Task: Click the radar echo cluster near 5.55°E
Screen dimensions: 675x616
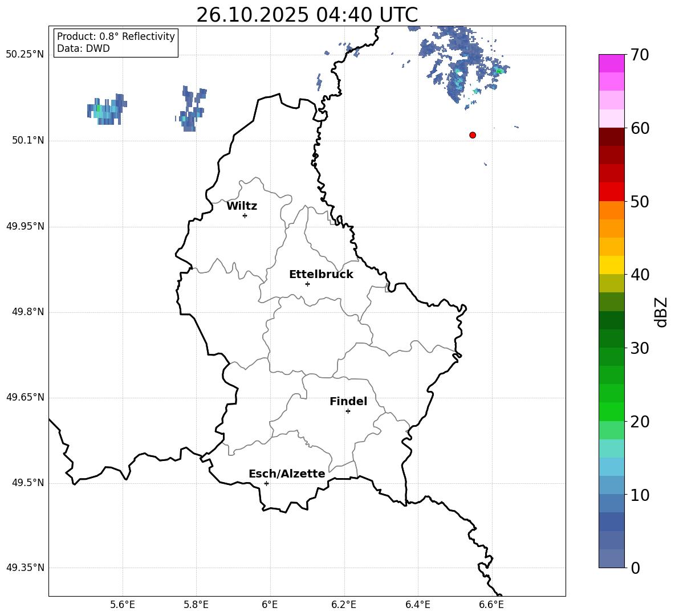Action: 107,109
